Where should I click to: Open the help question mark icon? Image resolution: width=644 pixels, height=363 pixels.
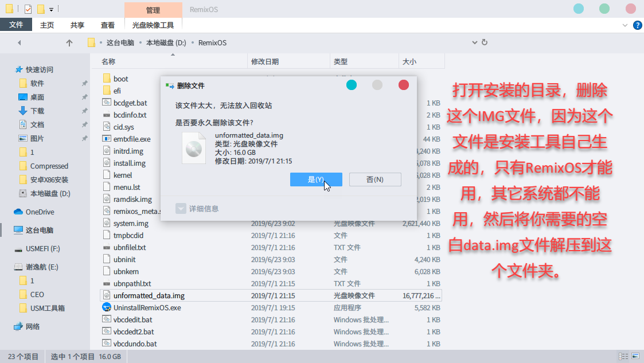638,25
